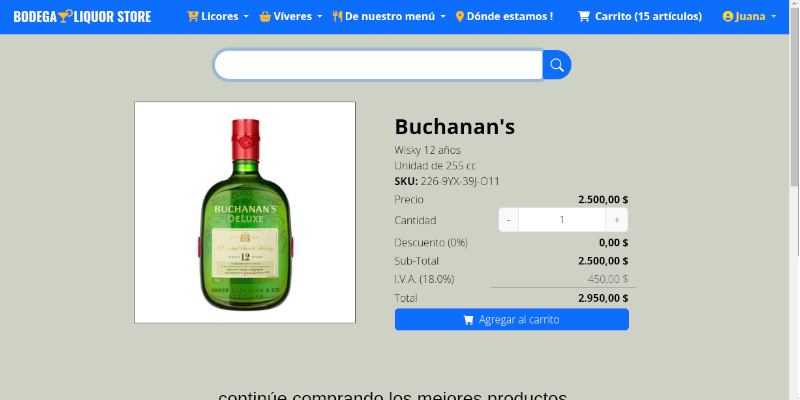Open Carrito with 15 artículos
Viewport: 800px width, 400px height.
coord(640,17)
